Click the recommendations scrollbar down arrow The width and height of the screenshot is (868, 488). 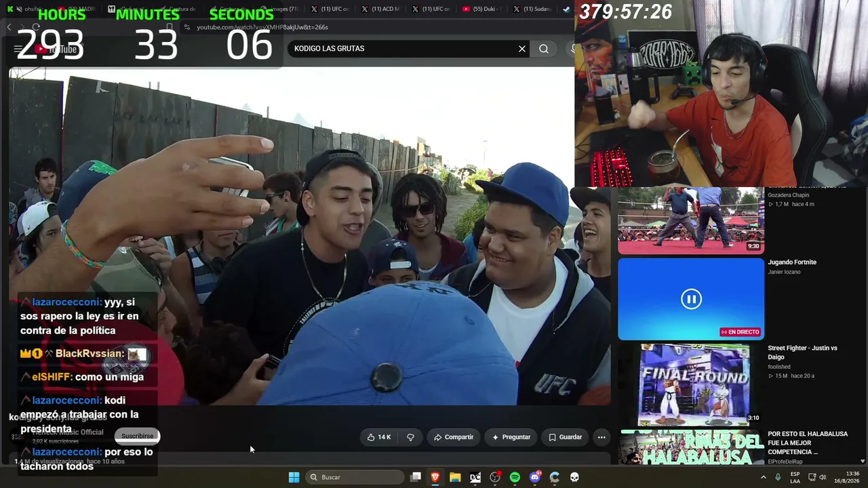pos(863,461)
